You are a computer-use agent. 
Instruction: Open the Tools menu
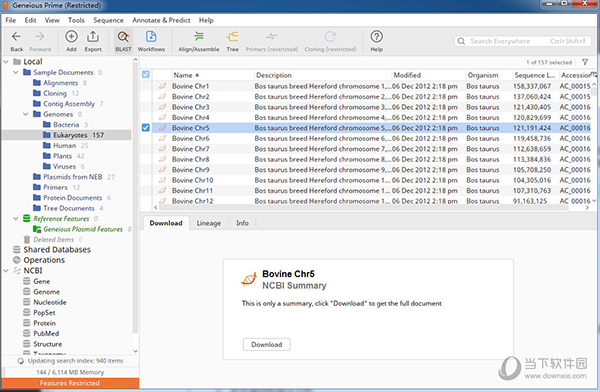(x=76, y=20)
